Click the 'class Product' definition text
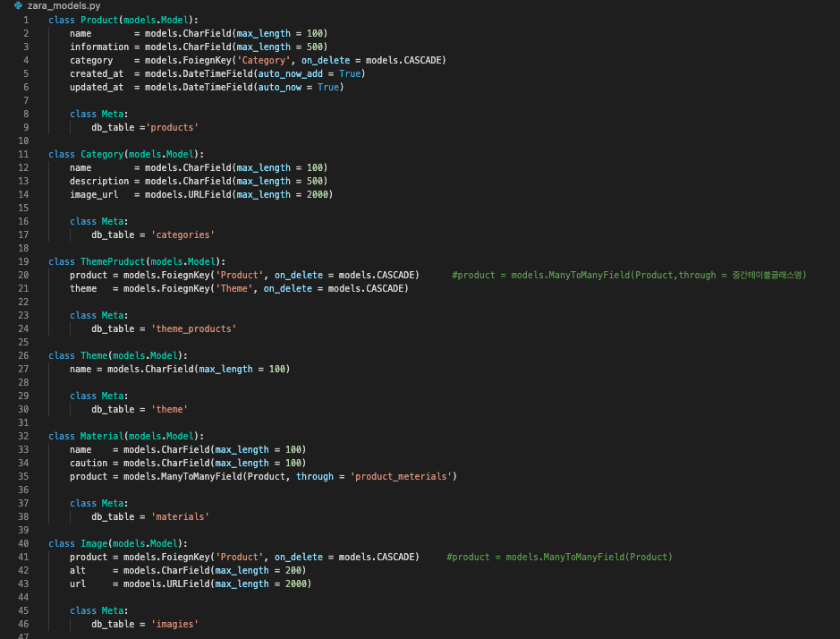This screenshot has height=639, width=840. (83, 20)
